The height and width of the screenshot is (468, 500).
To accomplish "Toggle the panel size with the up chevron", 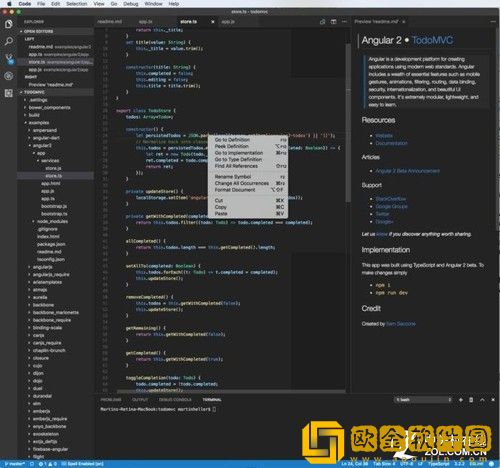I will click(482, 400).
